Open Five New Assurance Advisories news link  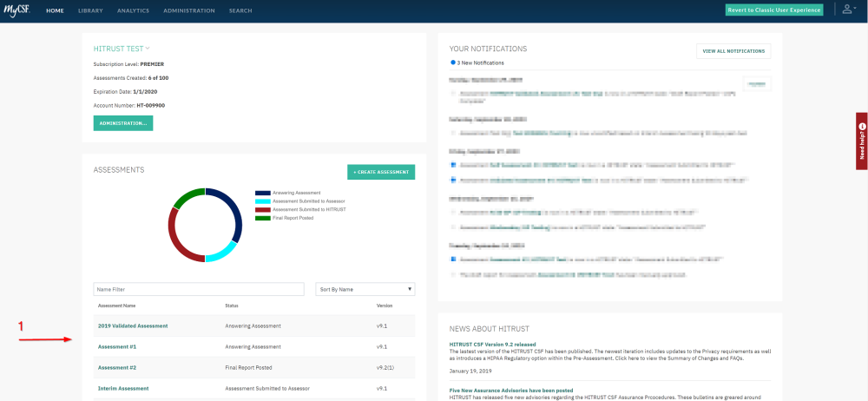tap(511, 391)
